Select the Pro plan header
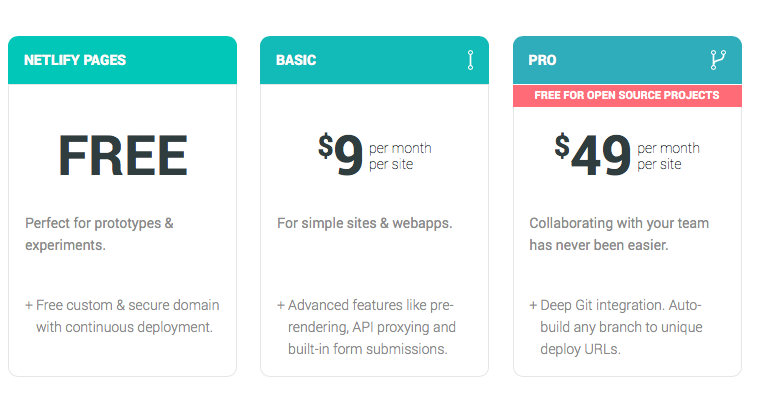This screenshot has width=758, height=397. (x=627, y=60)
